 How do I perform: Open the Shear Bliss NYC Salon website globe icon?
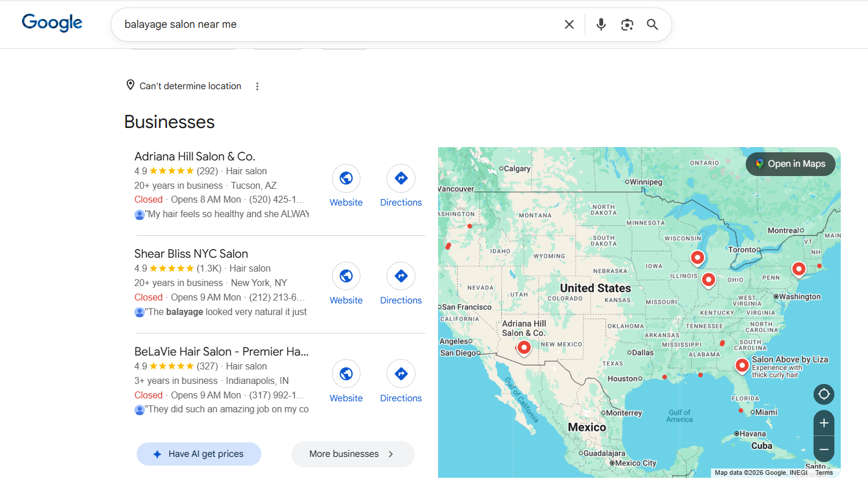coord(346,276)
